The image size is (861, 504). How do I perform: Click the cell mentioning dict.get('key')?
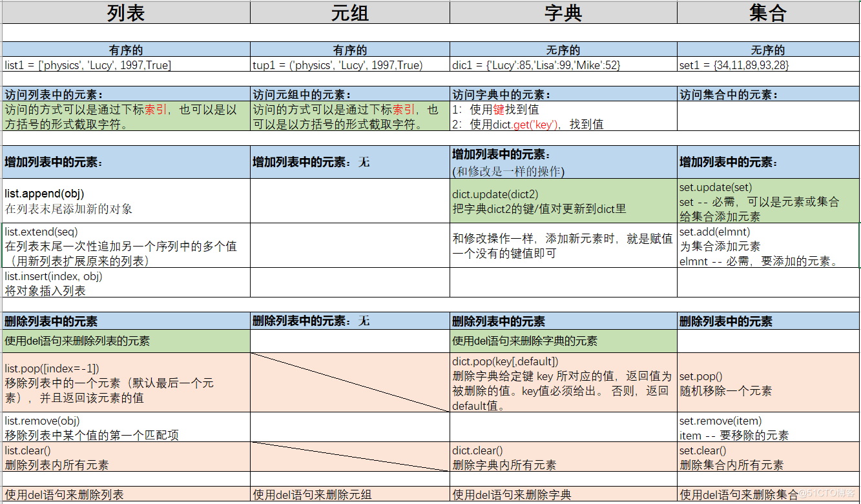tap(563, 117)
